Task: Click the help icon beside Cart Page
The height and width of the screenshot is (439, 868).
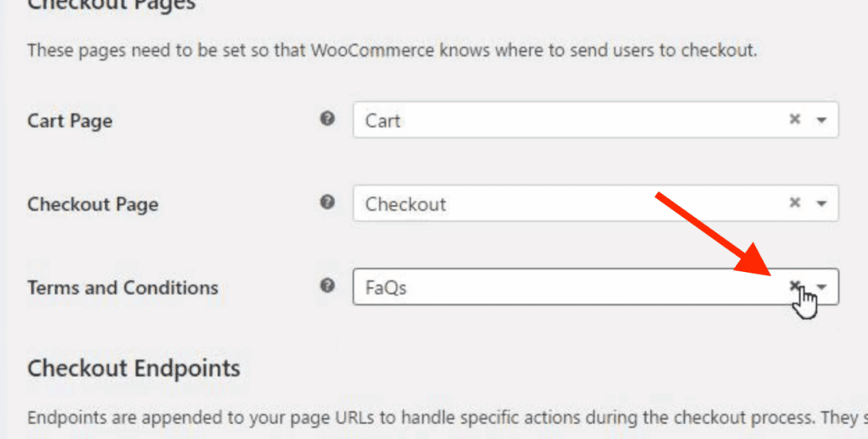Action: (x=327, y=119)
